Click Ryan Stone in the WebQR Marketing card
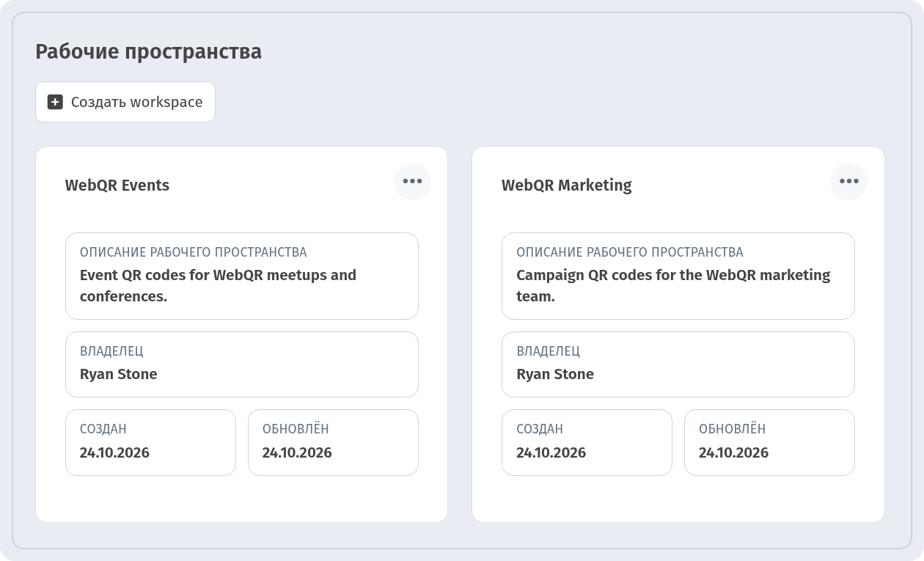The height and width of the screenshot is (561, 924). coord(555,374)
